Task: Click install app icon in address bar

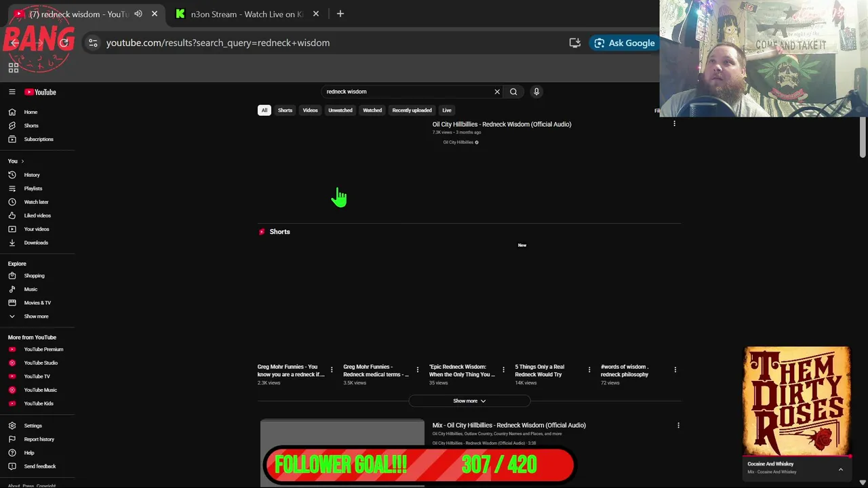Action: (575, 43)
